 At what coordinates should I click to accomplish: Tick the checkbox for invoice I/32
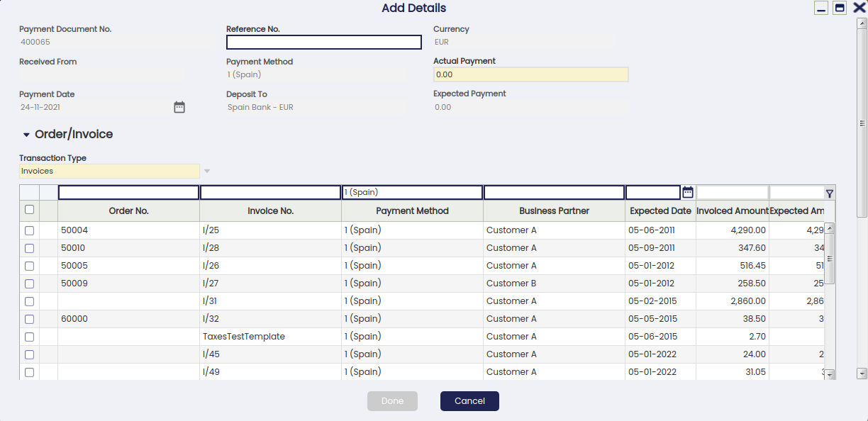coord(29,319)
